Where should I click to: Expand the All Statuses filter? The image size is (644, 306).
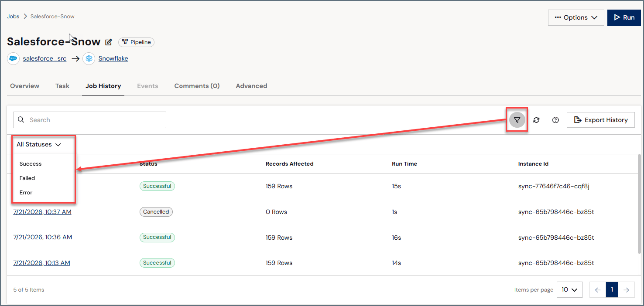39,144
